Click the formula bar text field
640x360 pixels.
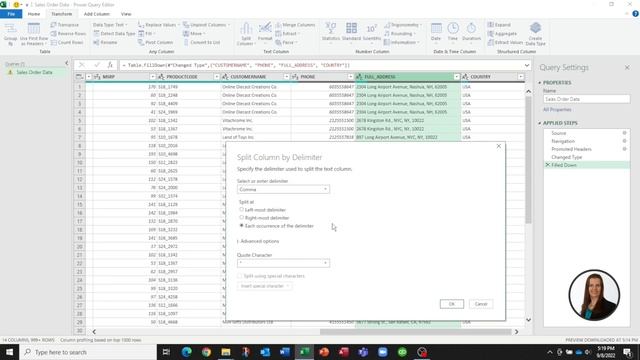pos(320,65)
